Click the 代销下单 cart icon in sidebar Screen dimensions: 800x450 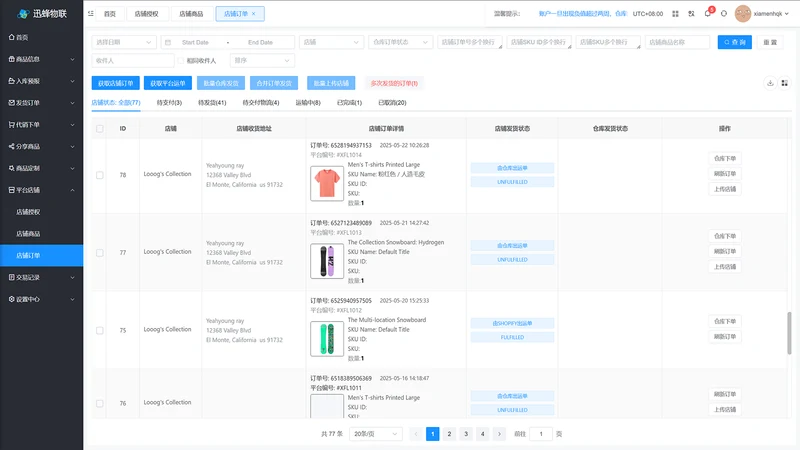click(x=12, y=124)
